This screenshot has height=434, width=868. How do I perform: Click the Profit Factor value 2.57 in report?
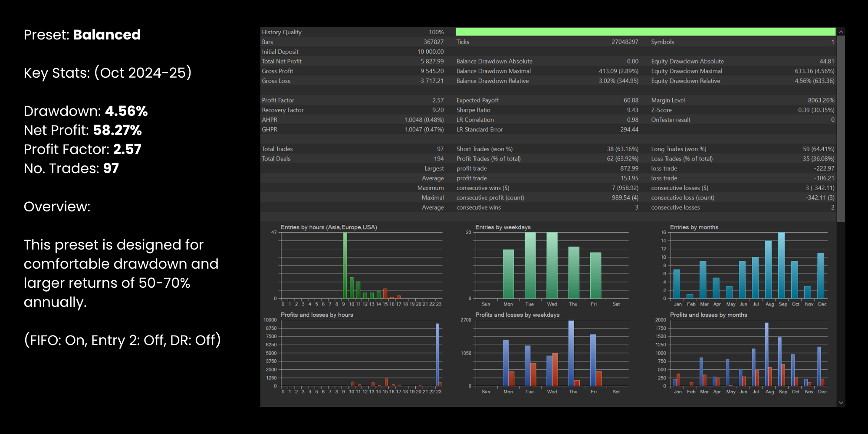tap(437, 100)
